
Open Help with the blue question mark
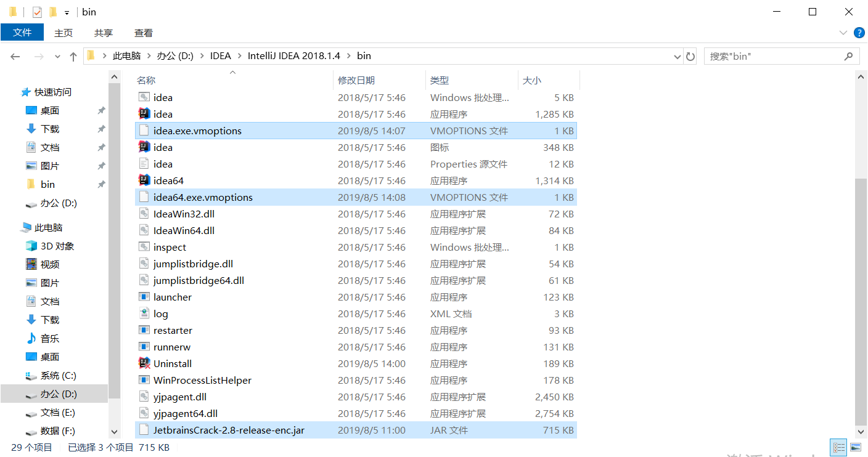coord(858,33)
